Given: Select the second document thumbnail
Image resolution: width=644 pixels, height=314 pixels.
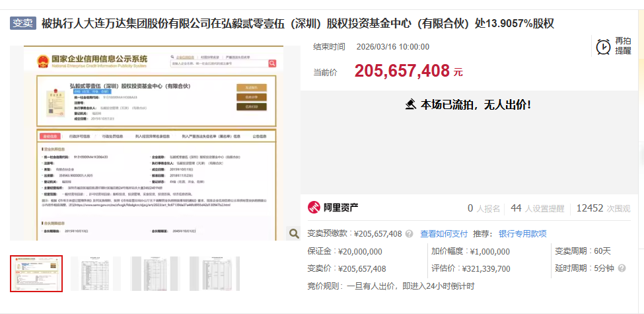Looking at the screenshot, I should pos(96,273).
